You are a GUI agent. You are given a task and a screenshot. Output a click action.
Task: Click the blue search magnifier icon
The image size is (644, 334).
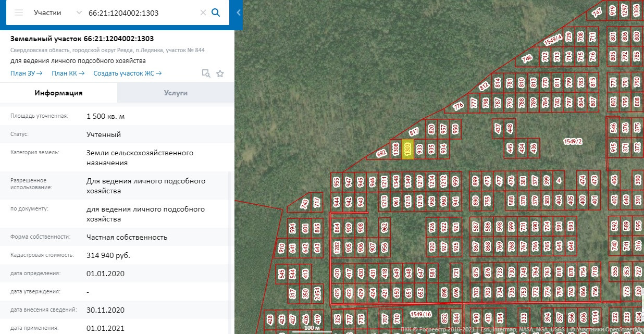tap(216, 13)
